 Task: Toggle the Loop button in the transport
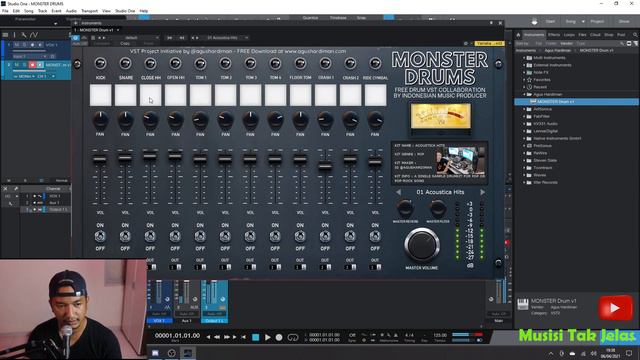pos(293,337)
